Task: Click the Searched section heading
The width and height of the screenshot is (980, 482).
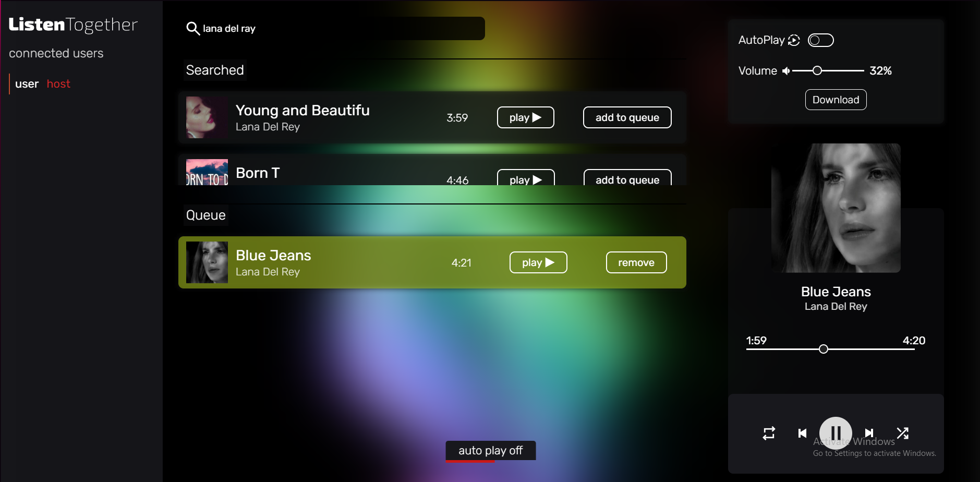Action: [215, 70]
